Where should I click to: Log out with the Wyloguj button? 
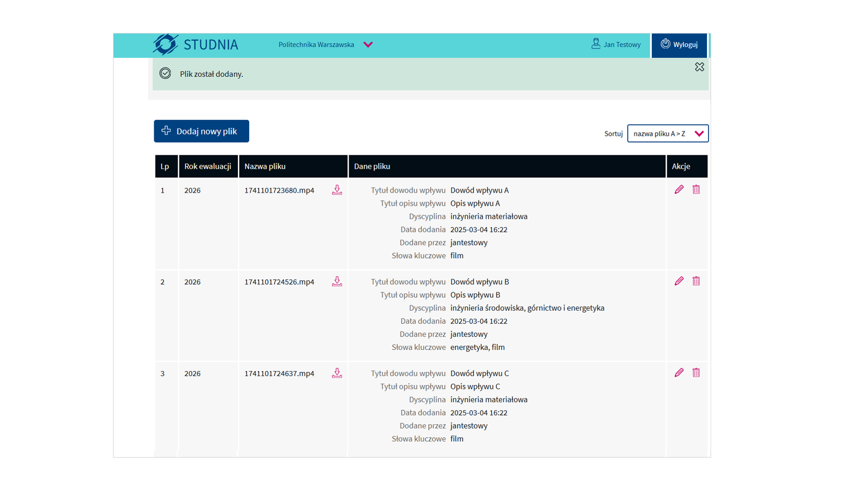[x=679, y=44]
